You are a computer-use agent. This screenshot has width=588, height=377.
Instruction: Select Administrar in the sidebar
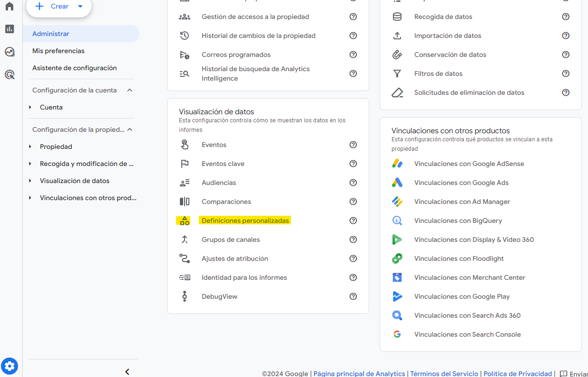(x=81, y=34)
